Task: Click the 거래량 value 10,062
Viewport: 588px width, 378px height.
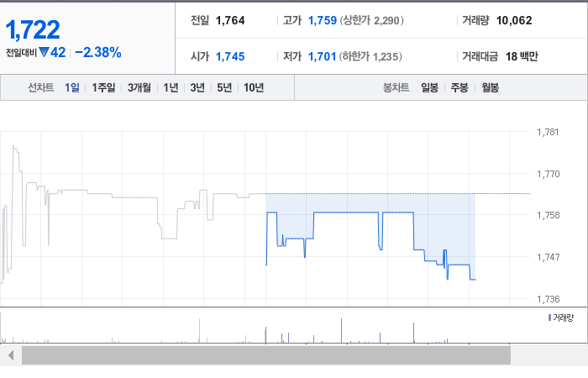Action: (x=514, y=20)
